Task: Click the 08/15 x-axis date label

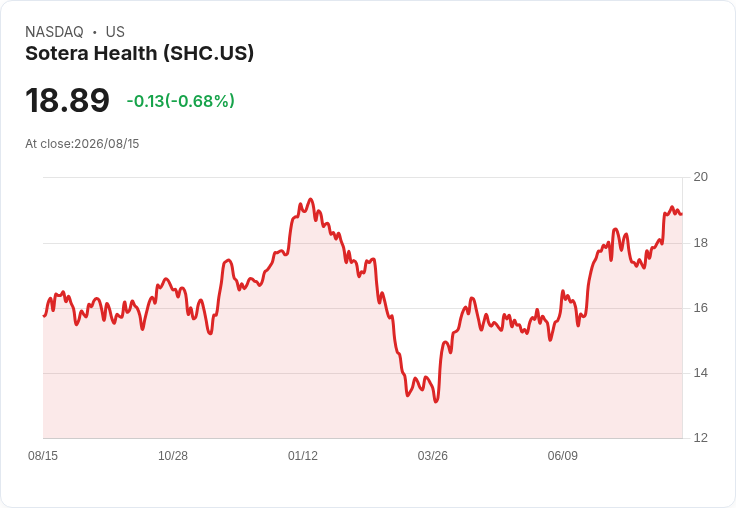Action: point(43,455)
